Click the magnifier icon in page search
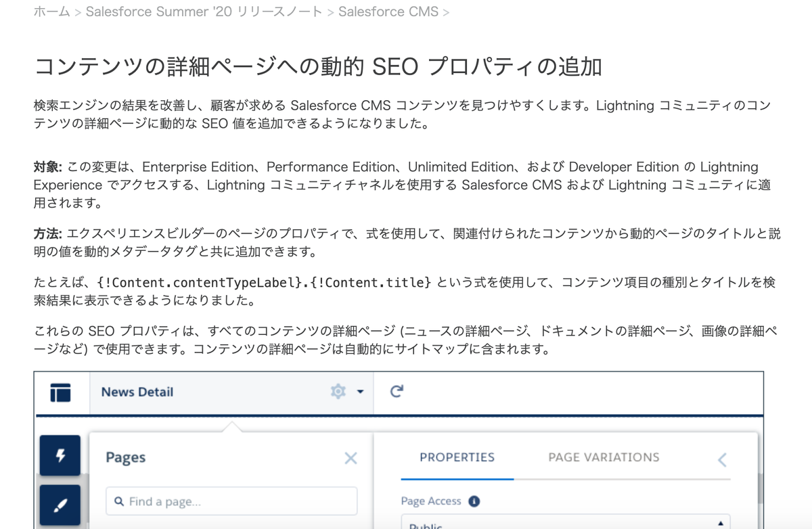Image resolution: width=812 pixels, height=529 pixels. (x=119, y=501)
